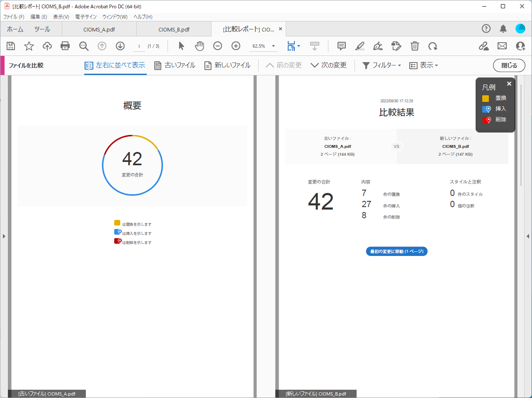
Task: Open the ウィンドウ(W) menu
Action: click(115, 17)
